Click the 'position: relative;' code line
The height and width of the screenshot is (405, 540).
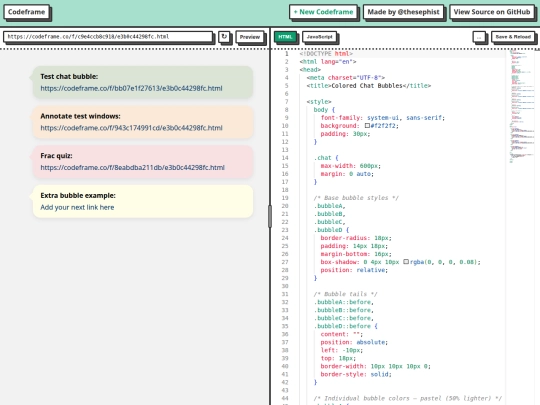point(354,270)
